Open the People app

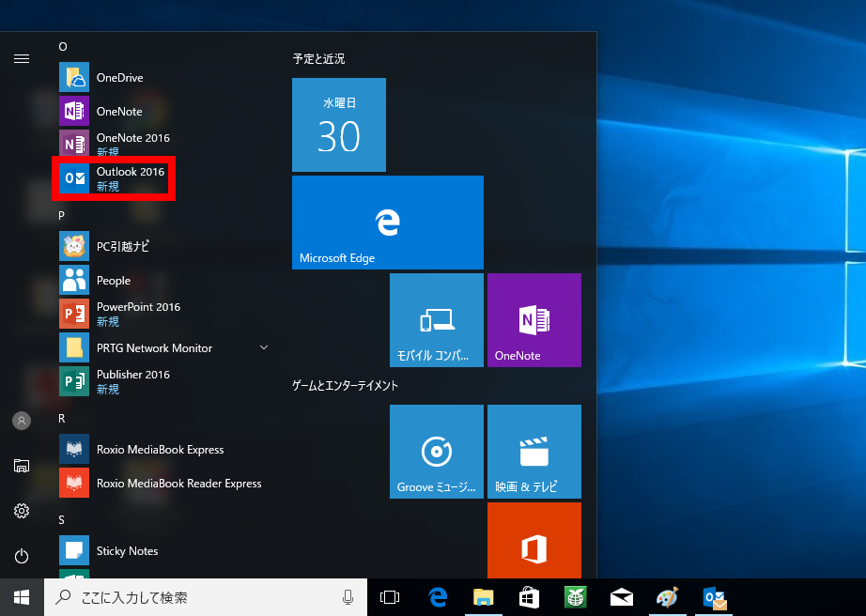coord(113,280)
